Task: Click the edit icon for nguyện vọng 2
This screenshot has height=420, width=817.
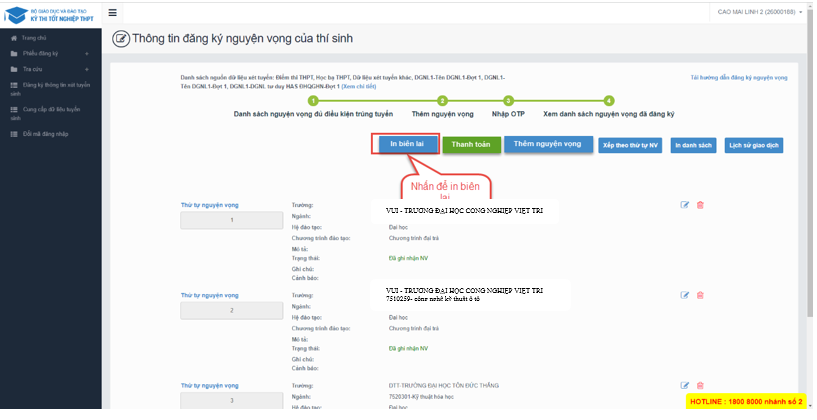Action: [x=685, y=295]
